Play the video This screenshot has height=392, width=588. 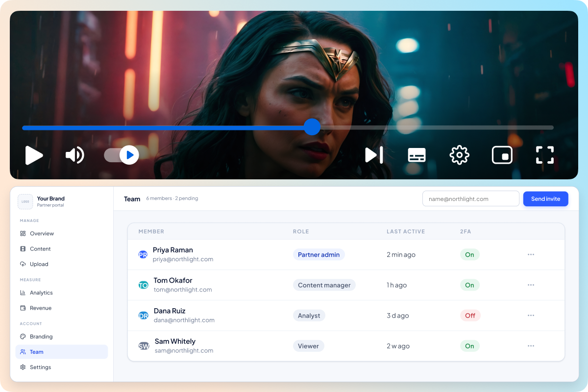click(x=34, y=155)
